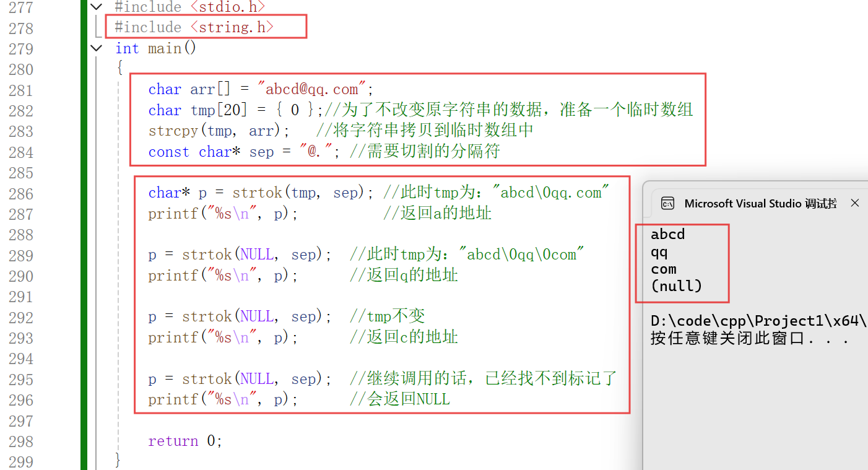Screen dimensions: 868x470
Task: Click the 按任意键关闭此窗口 message in console
Action: pyautogui.click(x=750, y=338)
